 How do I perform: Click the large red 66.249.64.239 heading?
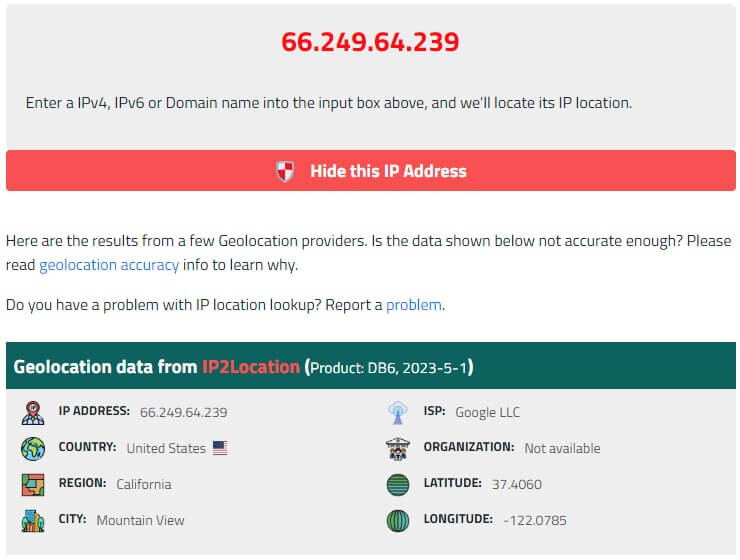(370, 42)
